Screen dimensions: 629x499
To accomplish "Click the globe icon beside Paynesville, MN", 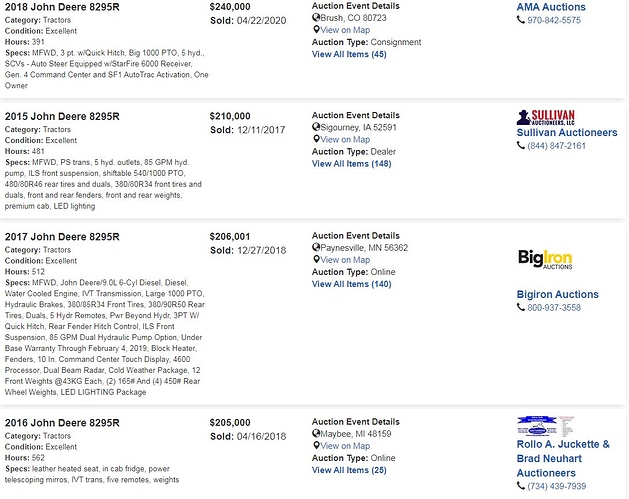I will 316,248.
